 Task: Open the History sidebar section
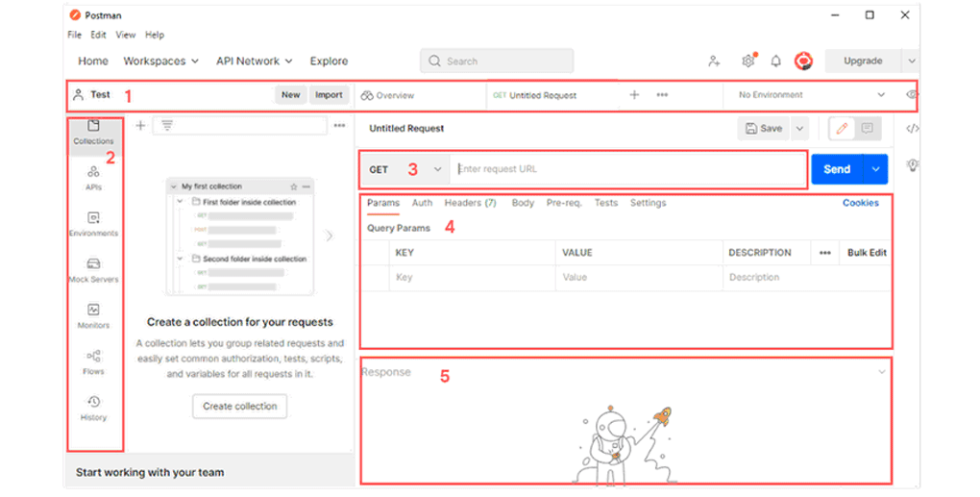(x=93, y=408)
